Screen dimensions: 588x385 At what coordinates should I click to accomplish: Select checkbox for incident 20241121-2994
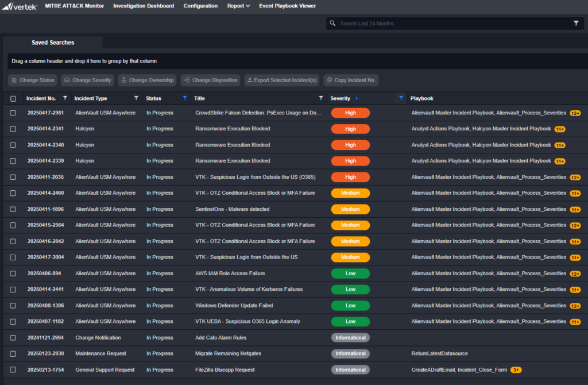[x=13, y=338]
